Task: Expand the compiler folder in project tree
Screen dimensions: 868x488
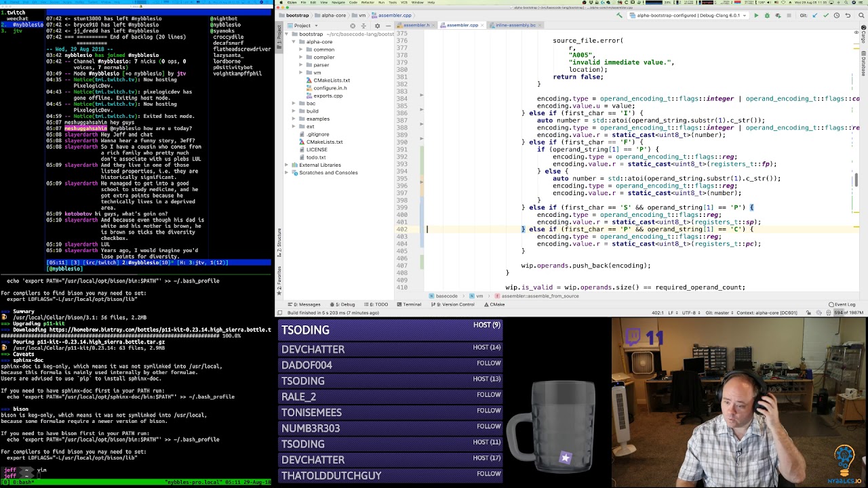Action: (x=302, y=57)
